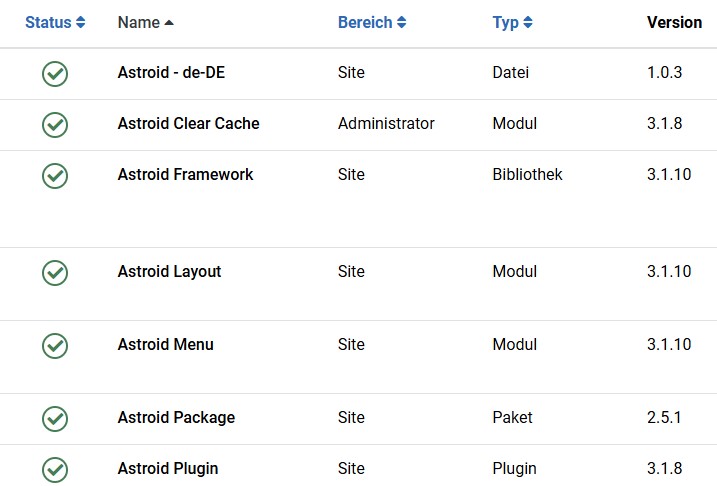Click the Version column header

pyautogui.click(x=674, y=22)
